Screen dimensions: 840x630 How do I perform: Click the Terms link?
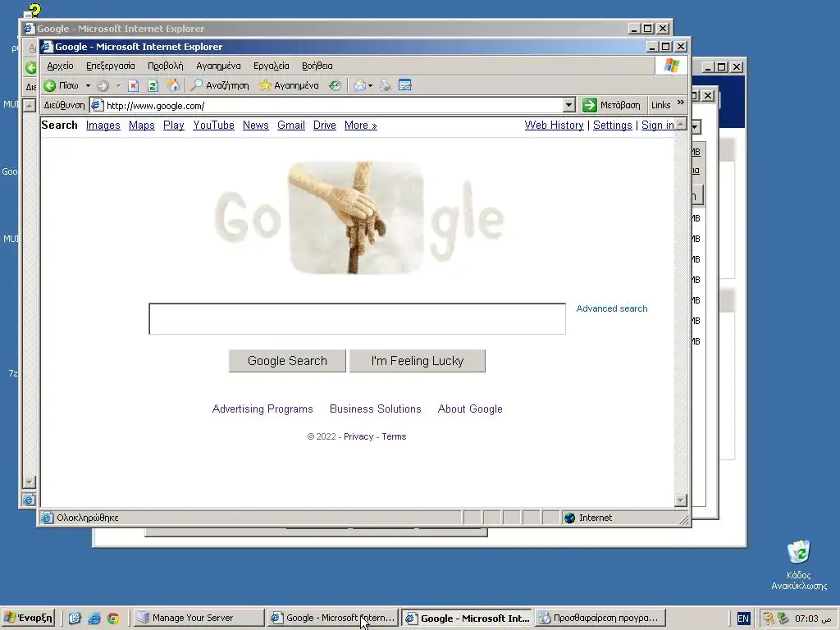(x=394, y=436)
